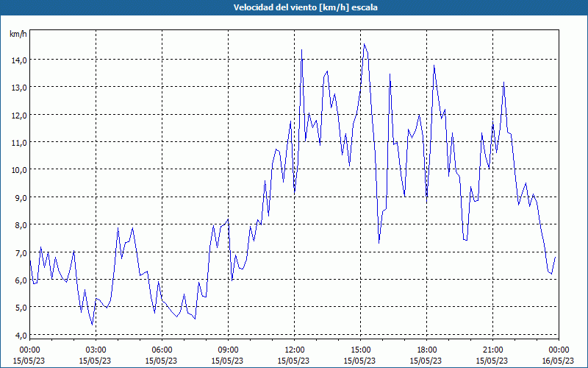Click the '4,0' y-axis value
Image resolution: width=588 pixels, height=368 pixels.
click(21, 335)
